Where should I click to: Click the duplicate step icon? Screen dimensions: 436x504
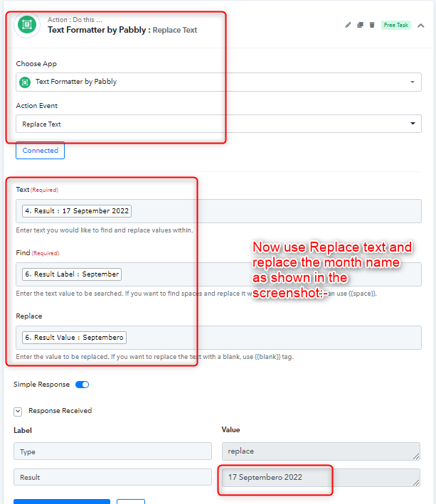tap(360, 25)
